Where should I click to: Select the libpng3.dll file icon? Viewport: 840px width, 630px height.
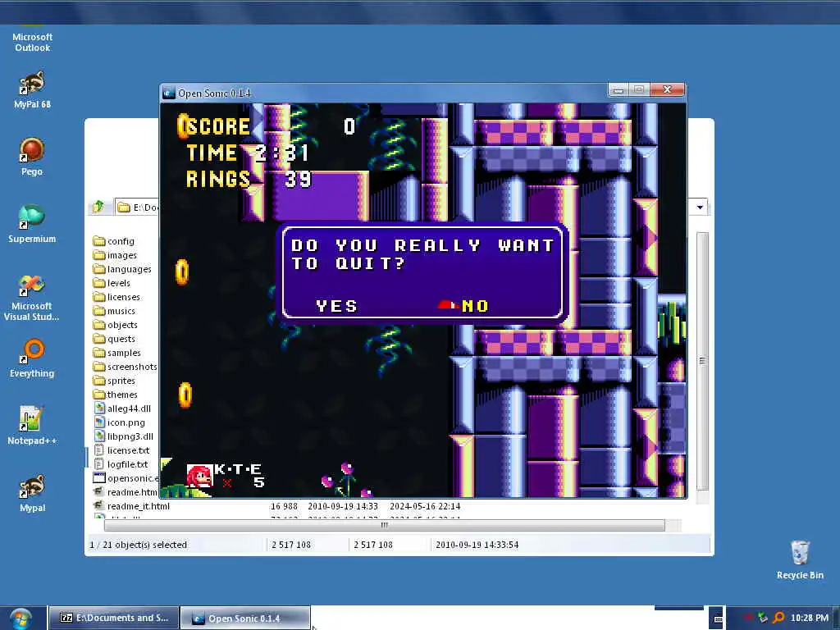pos(99,436)
